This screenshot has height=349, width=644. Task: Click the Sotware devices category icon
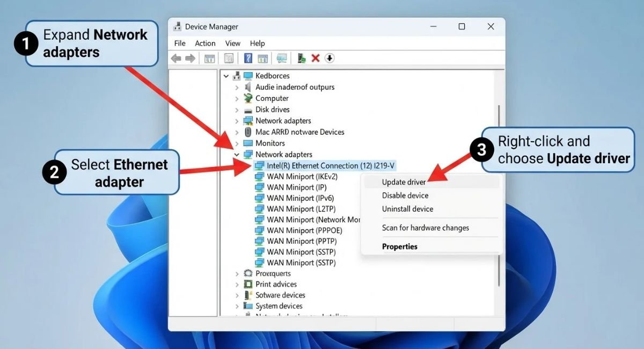248,295
